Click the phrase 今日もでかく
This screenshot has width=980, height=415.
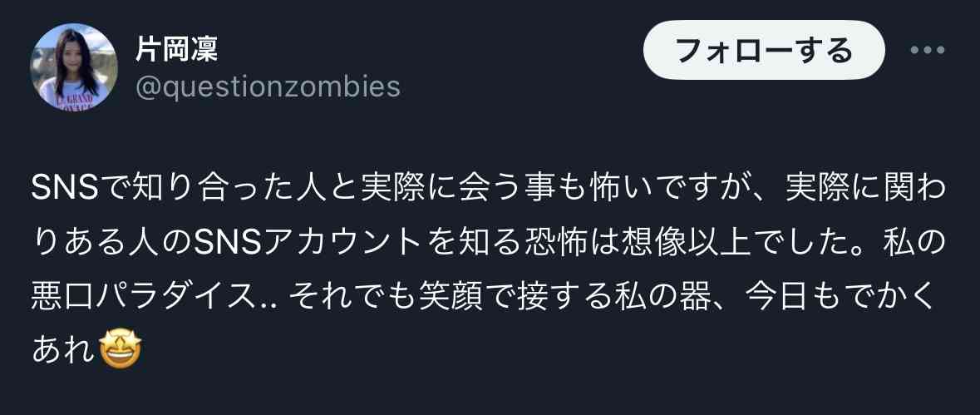[840, 298]
